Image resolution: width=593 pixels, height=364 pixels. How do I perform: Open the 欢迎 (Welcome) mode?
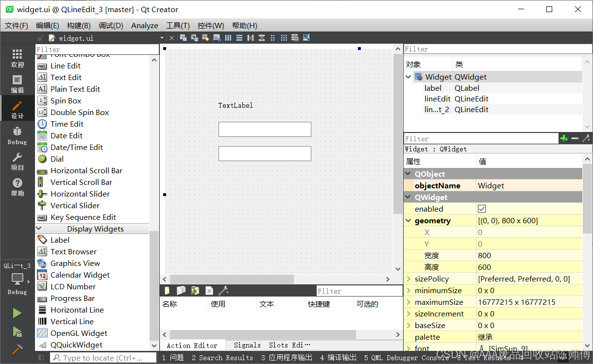[x=17, y=58]
